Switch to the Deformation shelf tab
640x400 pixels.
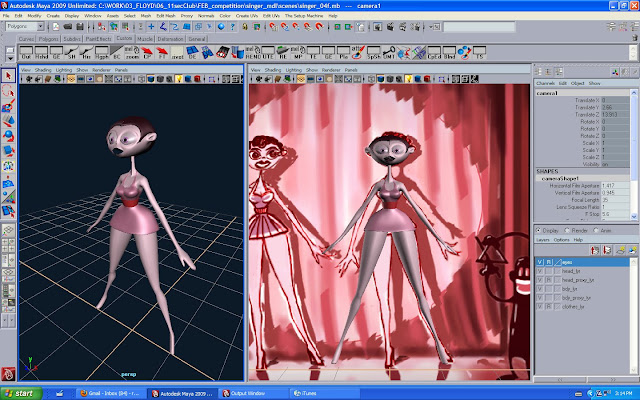coord(170,39)
